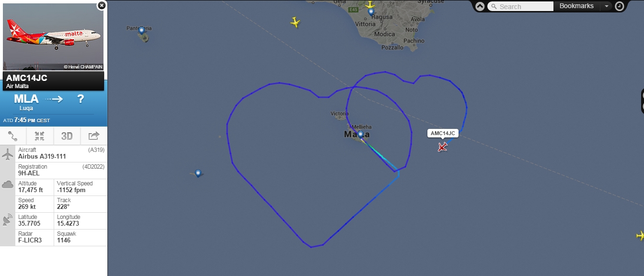Click the MLA Luqa origin airport
Viewport: 644px width, 276px height.
click(x=26, y=102)
